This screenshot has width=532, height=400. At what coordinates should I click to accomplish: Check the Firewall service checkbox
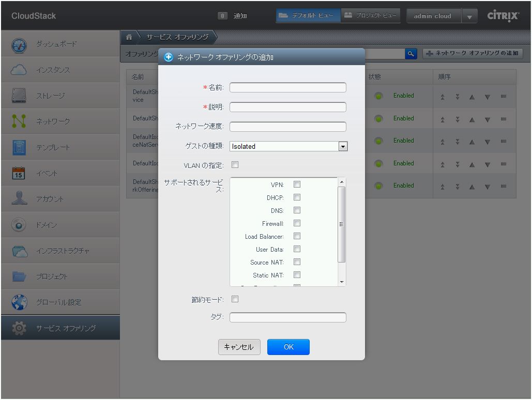(x=297, y=223)
